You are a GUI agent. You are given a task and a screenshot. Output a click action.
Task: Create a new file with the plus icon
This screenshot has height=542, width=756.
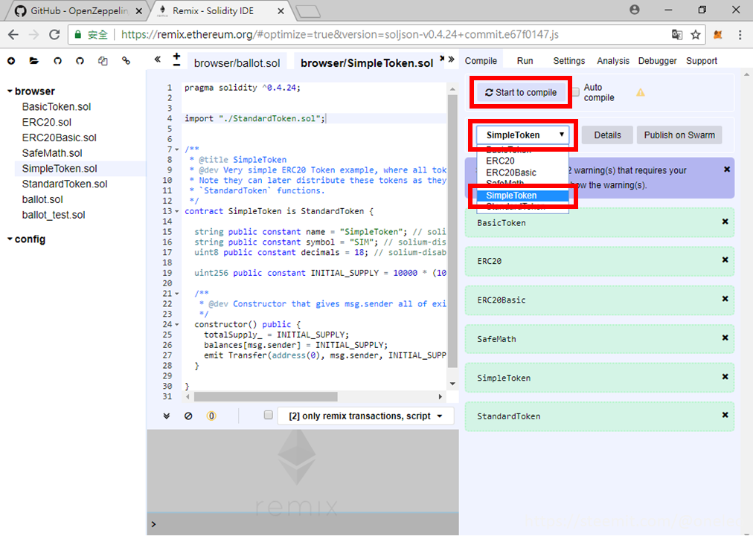[11, 61]
